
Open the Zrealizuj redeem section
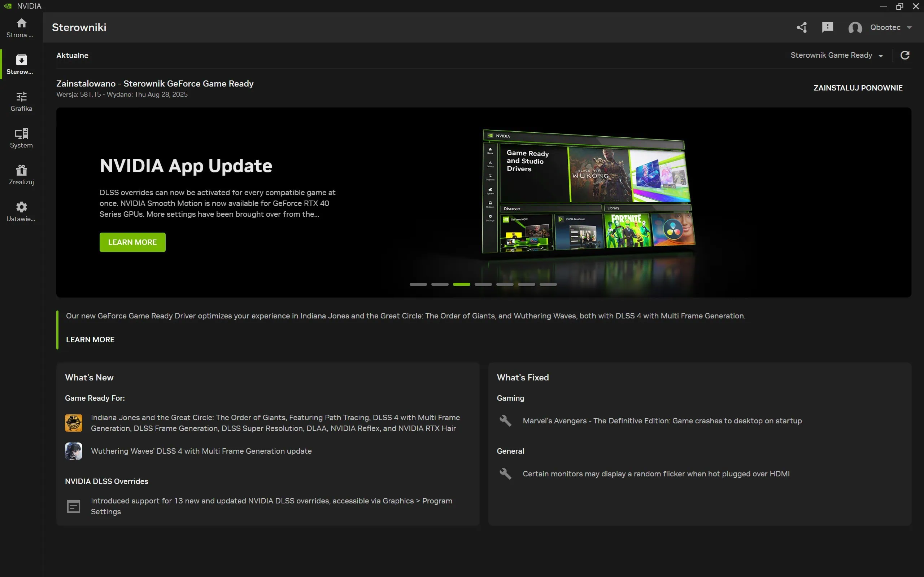(21, 175)
